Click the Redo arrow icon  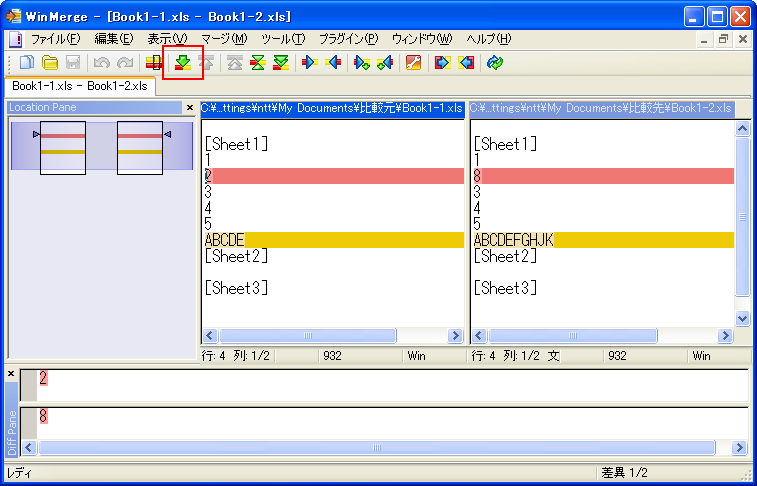click(x=125, y=63)
